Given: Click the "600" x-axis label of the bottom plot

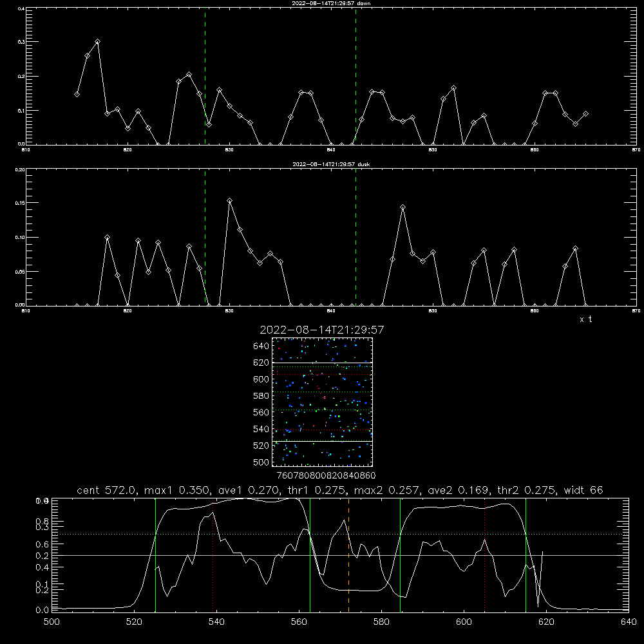Looking at the screenshot, I should 464,622.
